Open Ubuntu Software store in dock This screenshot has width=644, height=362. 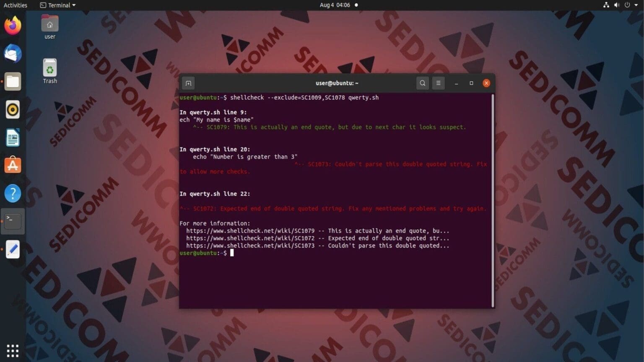13,165
